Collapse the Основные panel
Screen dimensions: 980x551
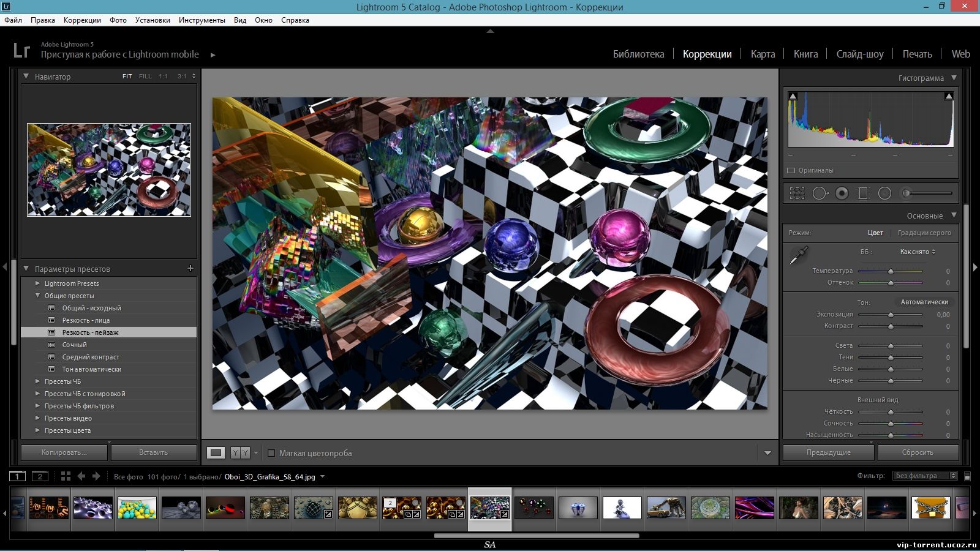click(x=954, y=216)
